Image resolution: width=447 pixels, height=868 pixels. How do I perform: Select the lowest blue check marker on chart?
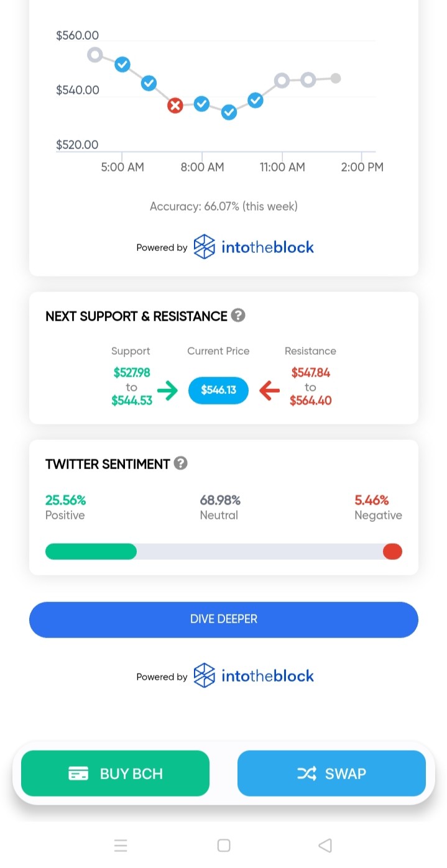click(x=229, y=112)
